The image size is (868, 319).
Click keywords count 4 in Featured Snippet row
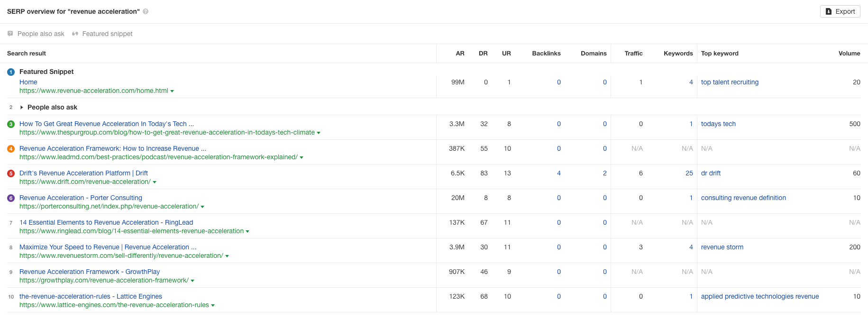[691, 82]
